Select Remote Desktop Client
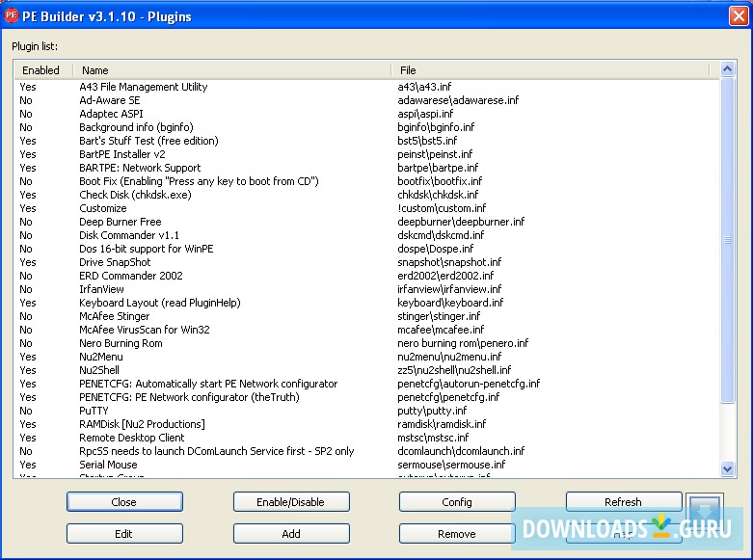 [131, 437]
